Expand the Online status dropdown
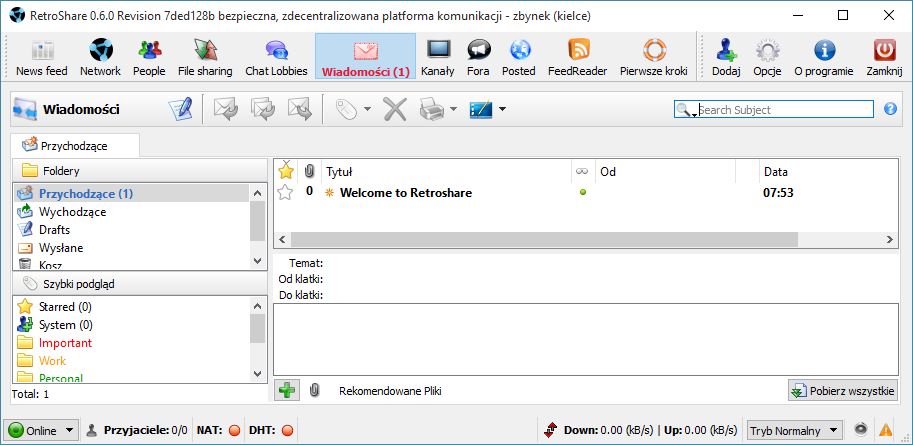Image resolution: width=913 pixels, height=445 pixels. point(69,431)
